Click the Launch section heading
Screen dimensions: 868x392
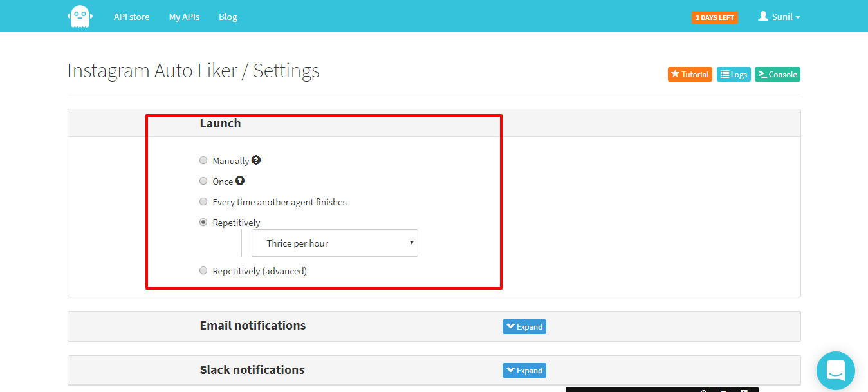[220, 123]
